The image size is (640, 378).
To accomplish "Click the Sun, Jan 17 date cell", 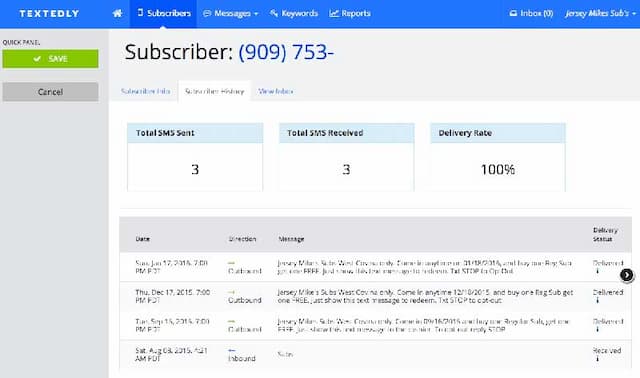I will (171, 267).
